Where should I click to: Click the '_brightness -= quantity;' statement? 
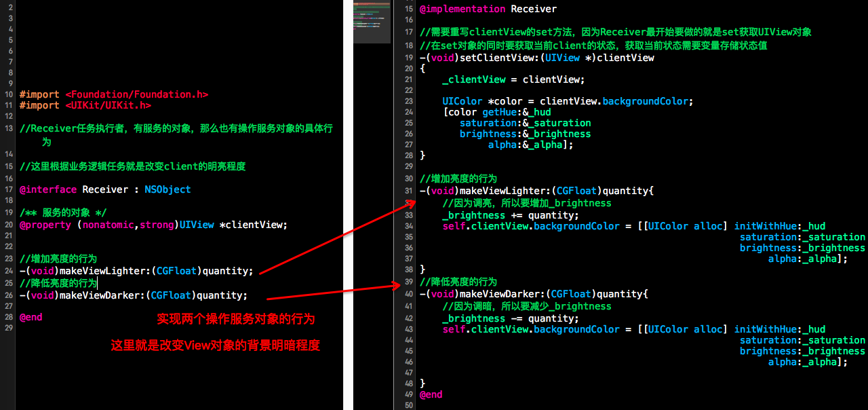[511, 318]
